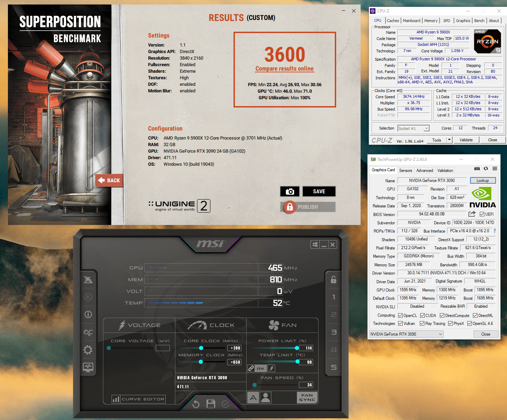Apply settings with the checkmark icon

(x=226, y=404)
